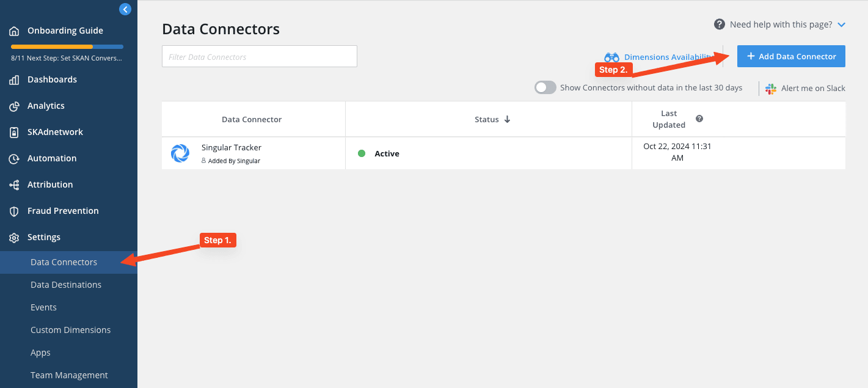The height and width of the screenshot is (388, 868).
Task: Click the Analytics pie chart icon
Action: point(14,106)
